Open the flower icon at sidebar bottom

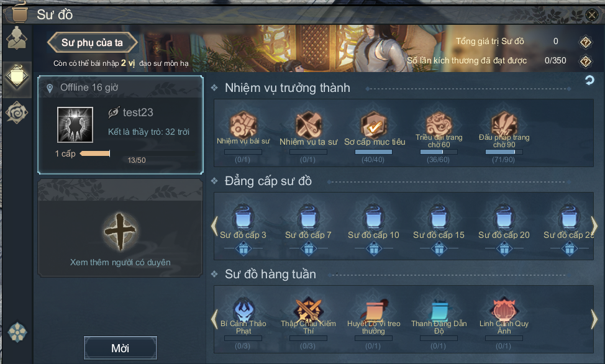pos(17,332)
